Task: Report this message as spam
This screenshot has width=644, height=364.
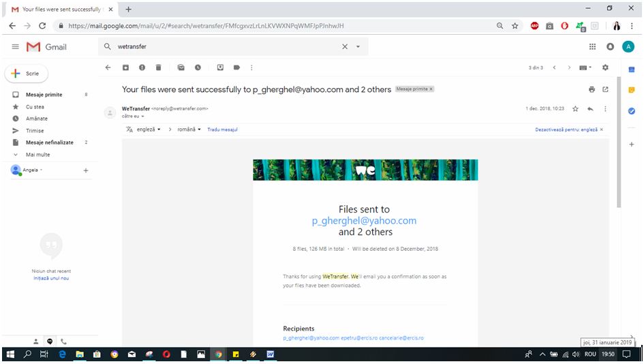Action: (142, 67)
